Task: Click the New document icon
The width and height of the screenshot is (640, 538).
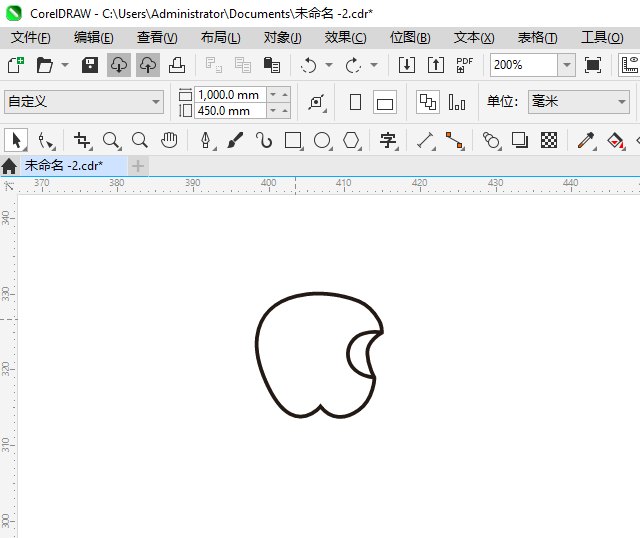Action: point(16,65)
